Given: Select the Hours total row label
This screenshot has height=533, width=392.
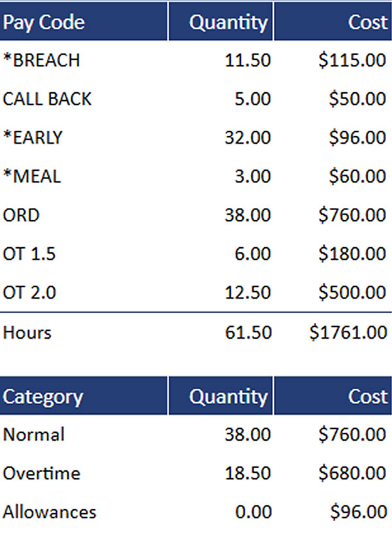Looking at the screenshot, I should (x=27, y=332).
